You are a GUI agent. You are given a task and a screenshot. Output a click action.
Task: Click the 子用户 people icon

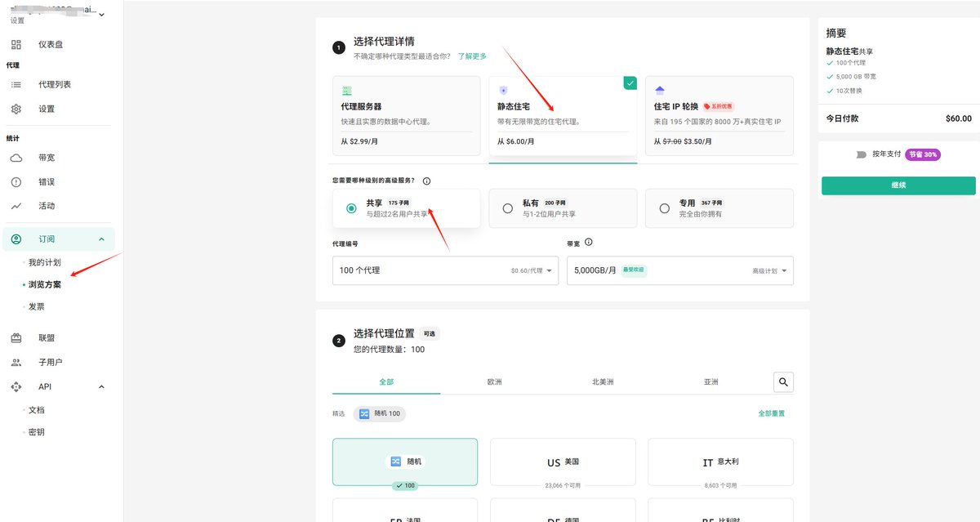pos(16,362)
